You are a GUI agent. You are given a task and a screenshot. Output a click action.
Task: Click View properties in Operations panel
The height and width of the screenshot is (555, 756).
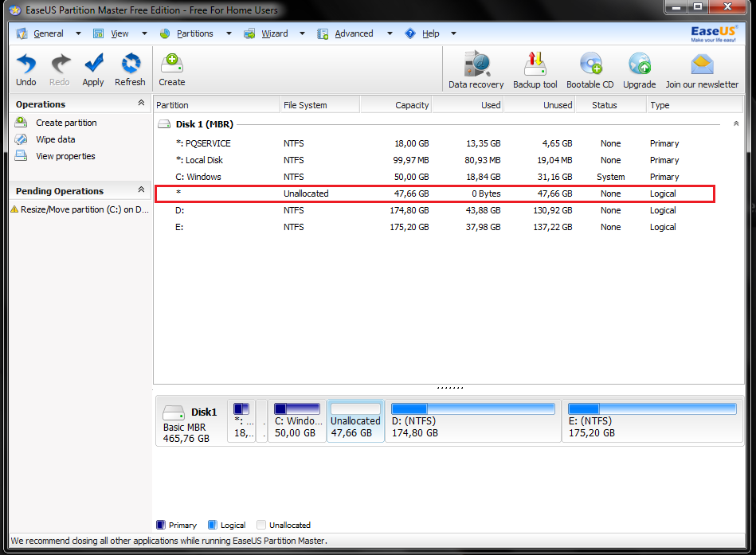tap(65, 156)
